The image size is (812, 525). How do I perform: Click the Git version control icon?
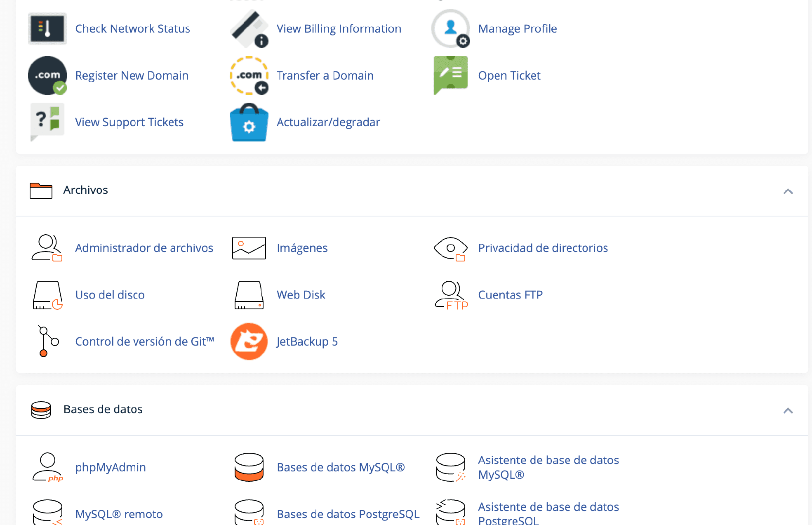[x=47, y=341]
